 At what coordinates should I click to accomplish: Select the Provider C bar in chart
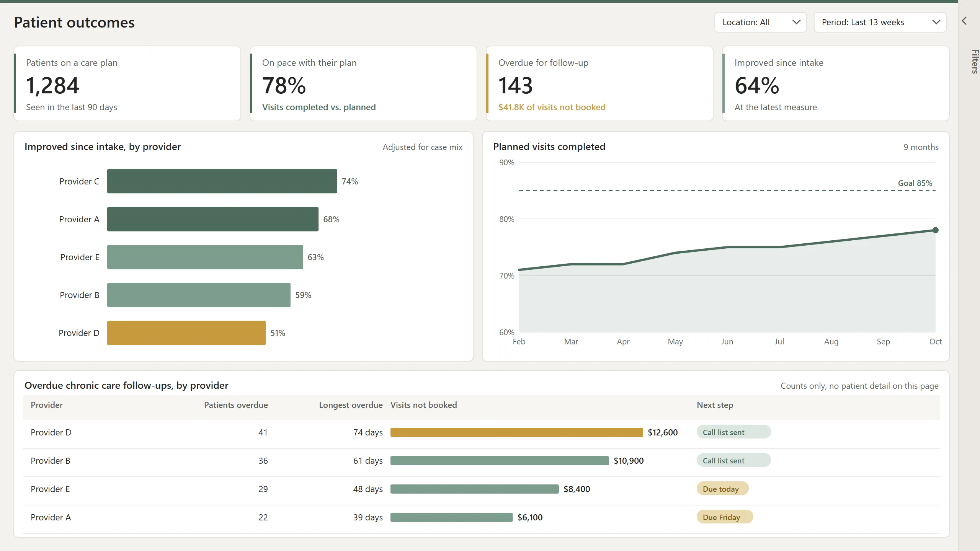(222, 181)
